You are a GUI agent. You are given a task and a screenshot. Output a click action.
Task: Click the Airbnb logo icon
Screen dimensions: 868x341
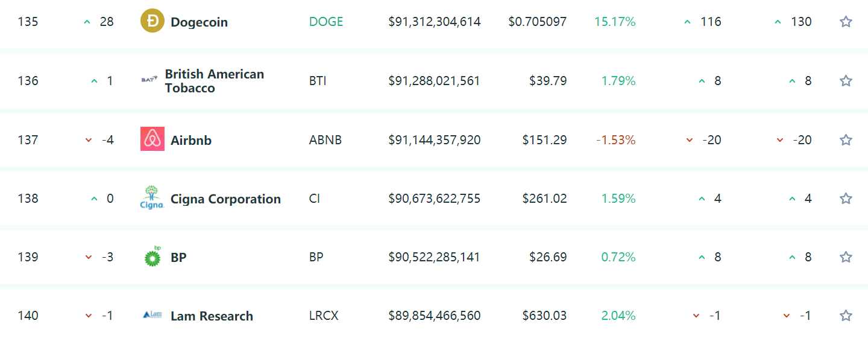coord(153,139)
